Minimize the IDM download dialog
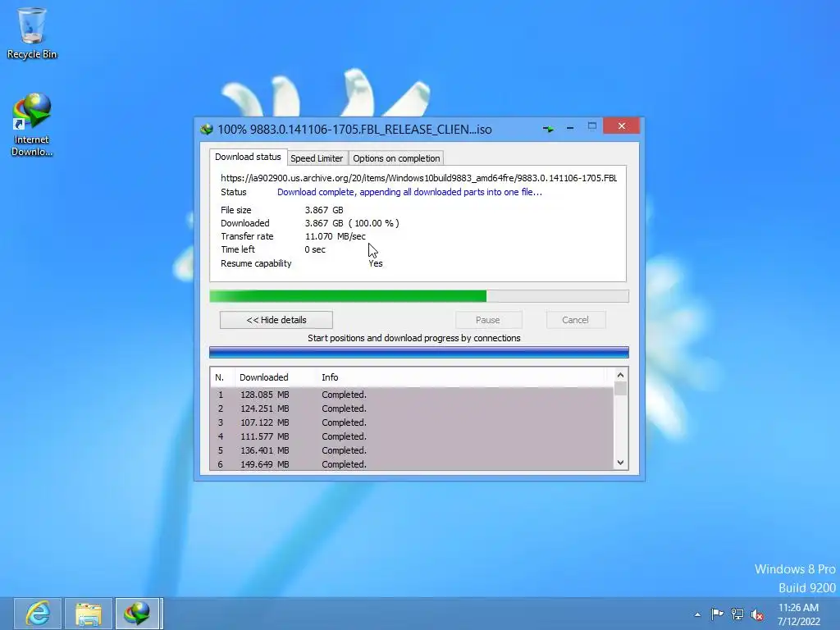The image size is (840, 630). tap(570, 128)
